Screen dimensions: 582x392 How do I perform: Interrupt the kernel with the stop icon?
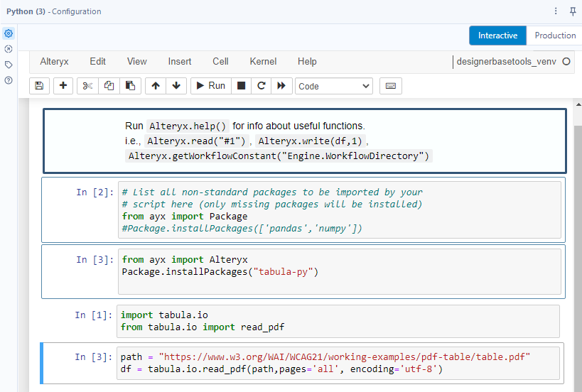pos(242,86)
